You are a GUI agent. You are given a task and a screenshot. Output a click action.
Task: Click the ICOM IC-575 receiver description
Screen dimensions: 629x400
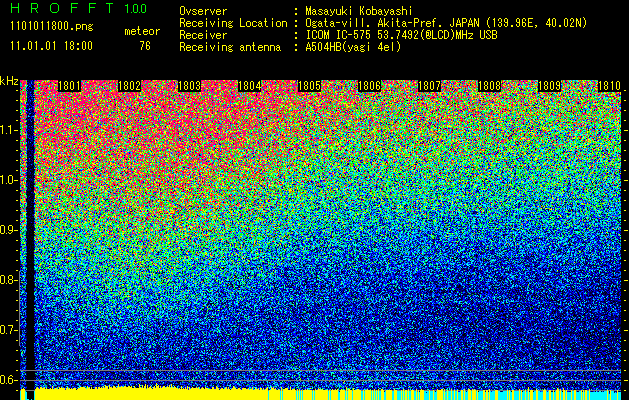pyautogui.click(x=401, y=35)
